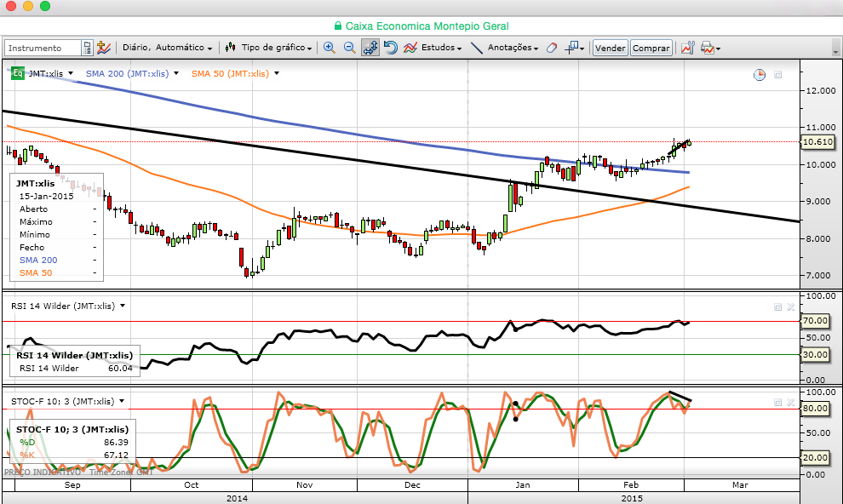Image resolution: width=843 pixels, height=504 pixels.
Task: Open the chart settings wrench icon
Action: click(688, 48)
